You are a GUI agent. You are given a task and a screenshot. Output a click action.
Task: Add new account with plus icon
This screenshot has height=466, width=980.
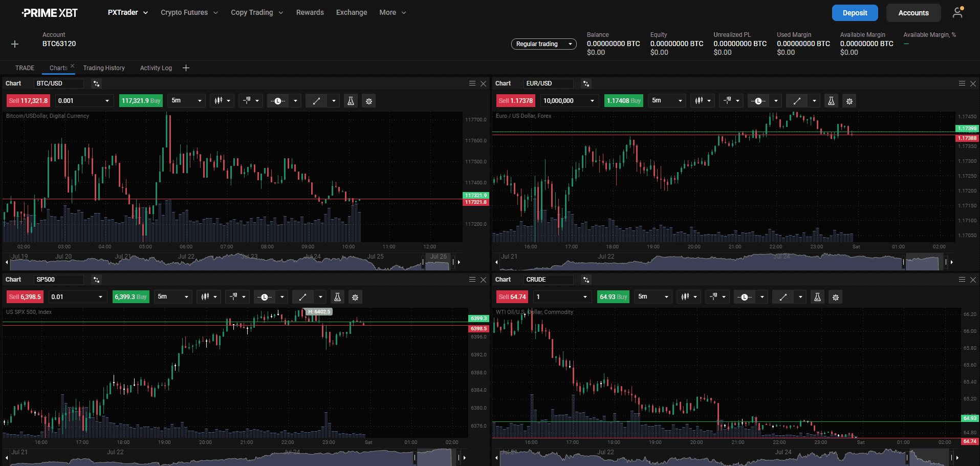(15, 44)
